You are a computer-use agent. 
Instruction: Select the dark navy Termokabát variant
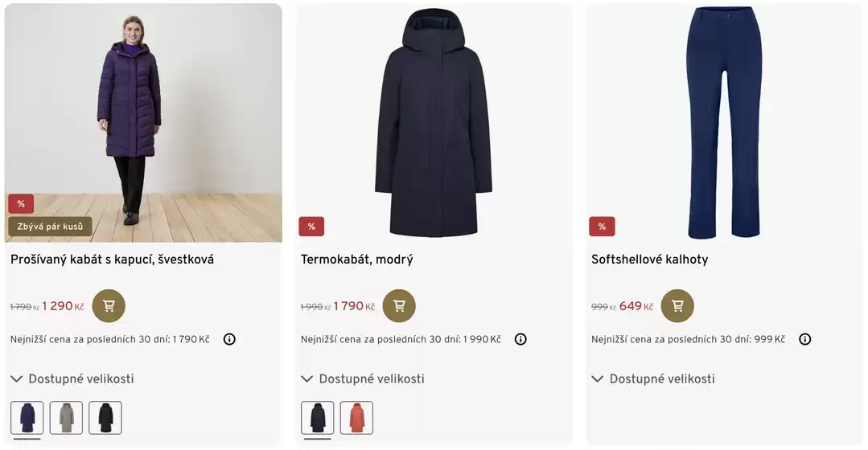pyautogui.click(x=318, y=418)
